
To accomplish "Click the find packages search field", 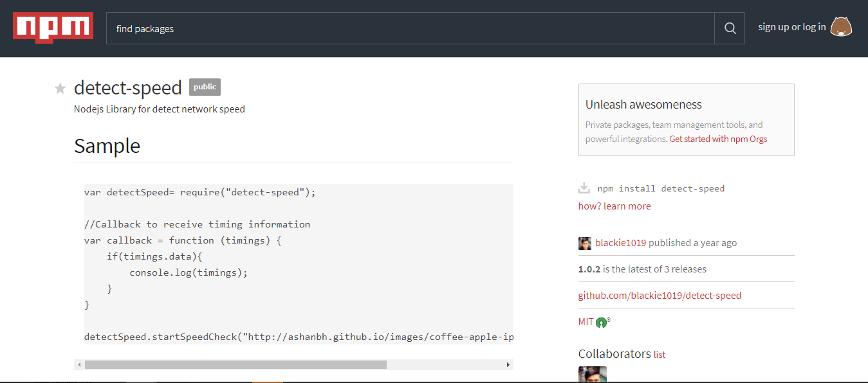I will [x=410, y=28].
